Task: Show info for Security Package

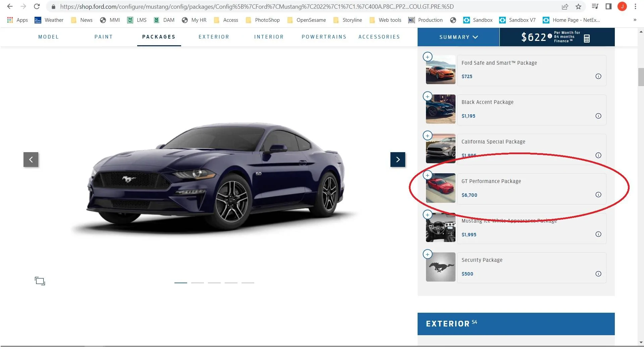Action: coord(598,274)
